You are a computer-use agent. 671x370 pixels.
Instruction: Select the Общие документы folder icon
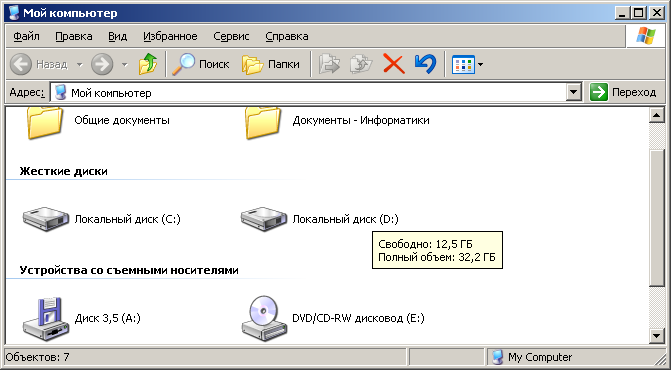(45, 123)
